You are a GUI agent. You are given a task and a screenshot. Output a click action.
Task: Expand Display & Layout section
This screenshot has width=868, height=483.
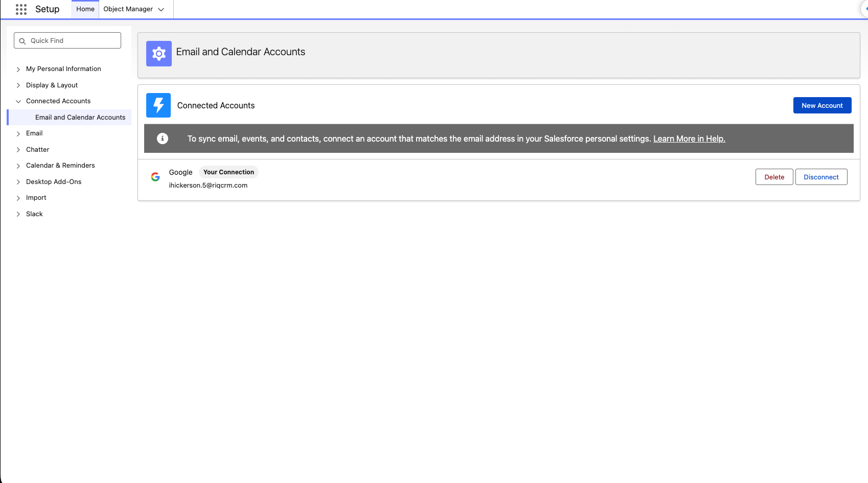pyautogui.click(x=18, y=85)
